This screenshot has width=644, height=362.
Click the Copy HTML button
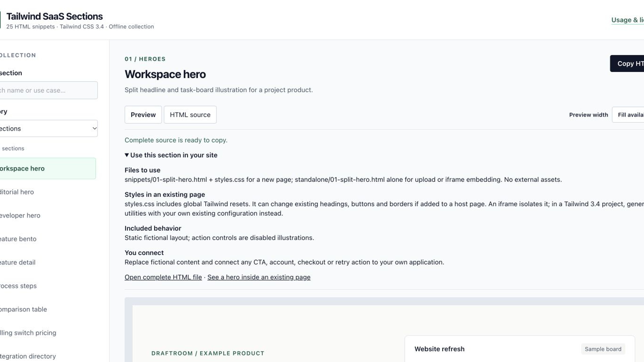coord(627,64)
